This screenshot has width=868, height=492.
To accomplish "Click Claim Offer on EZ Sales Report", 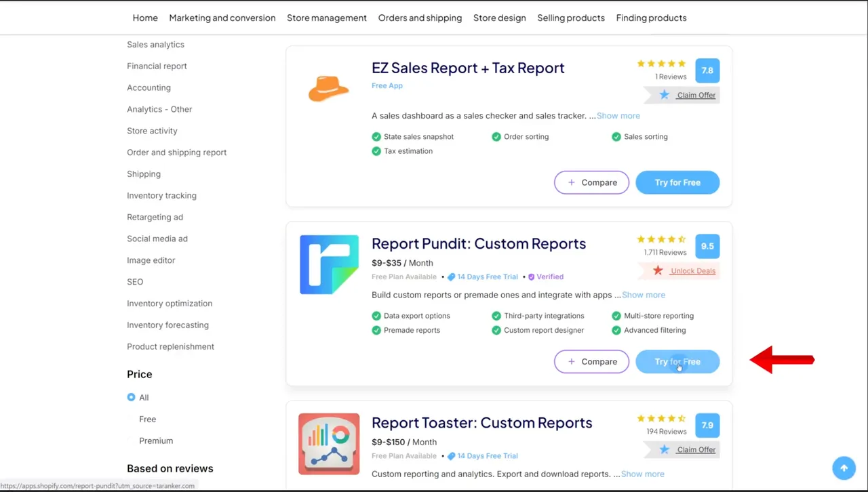I will coord(696,95).
